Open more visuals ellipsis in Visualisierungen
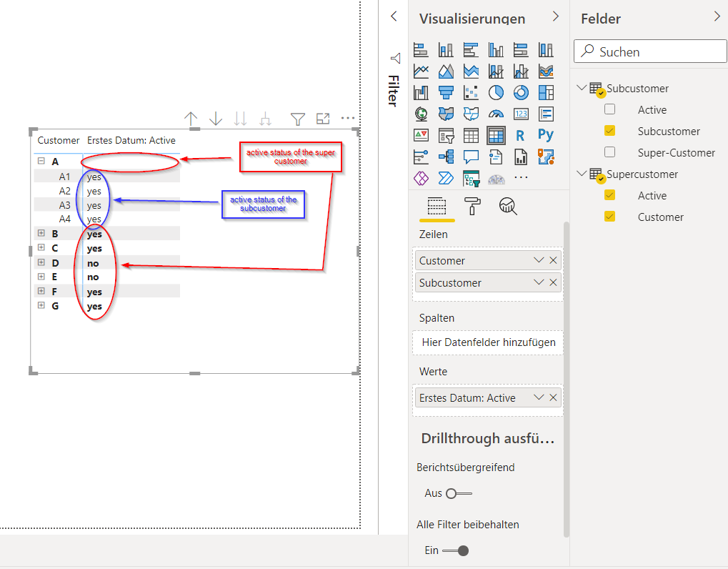Image resolution: width=728 pixels, height=569 pixels. point(521,177)
